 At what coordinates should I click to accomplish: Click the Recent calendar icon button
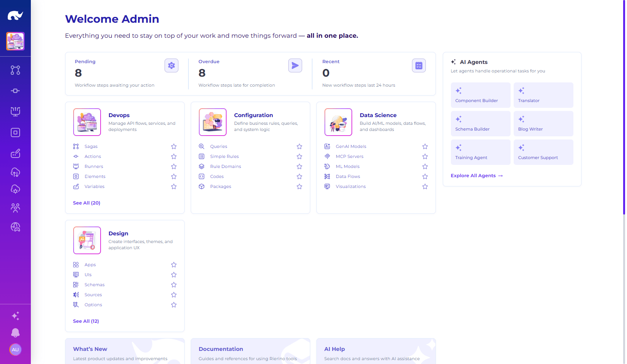click(x=419, y=65)
